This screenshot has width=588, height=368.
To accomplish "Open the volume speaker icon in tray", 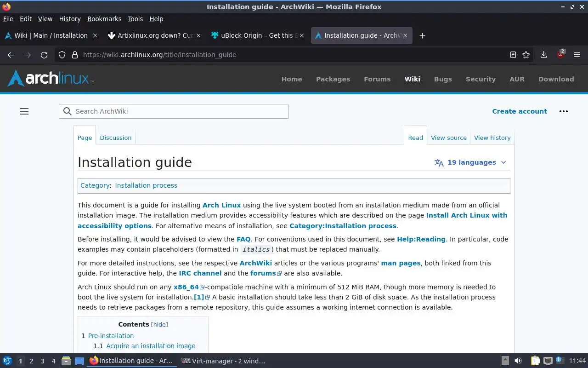I will 518,361.
